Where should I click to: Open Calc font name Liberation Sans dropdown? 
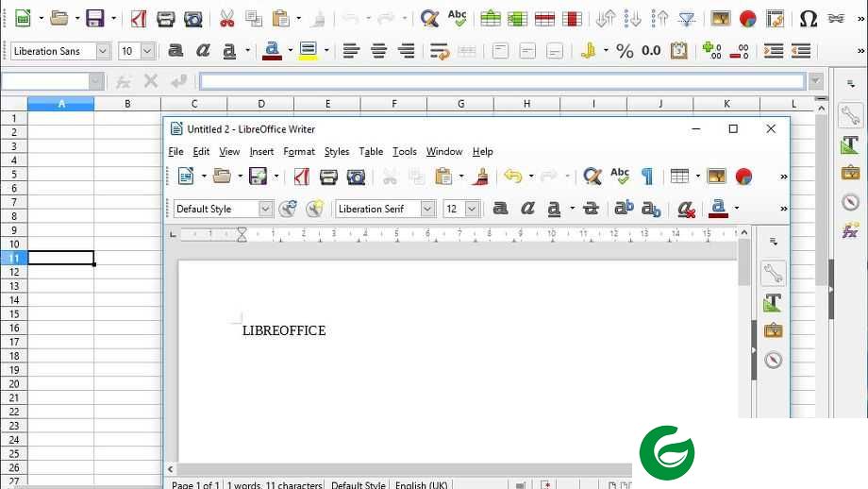point(103,51)
